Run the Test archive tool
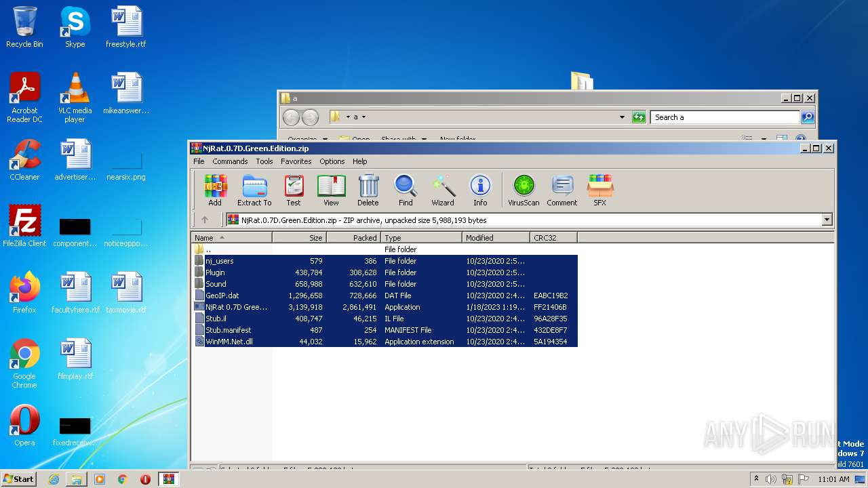868x488 pixels. 294,190
